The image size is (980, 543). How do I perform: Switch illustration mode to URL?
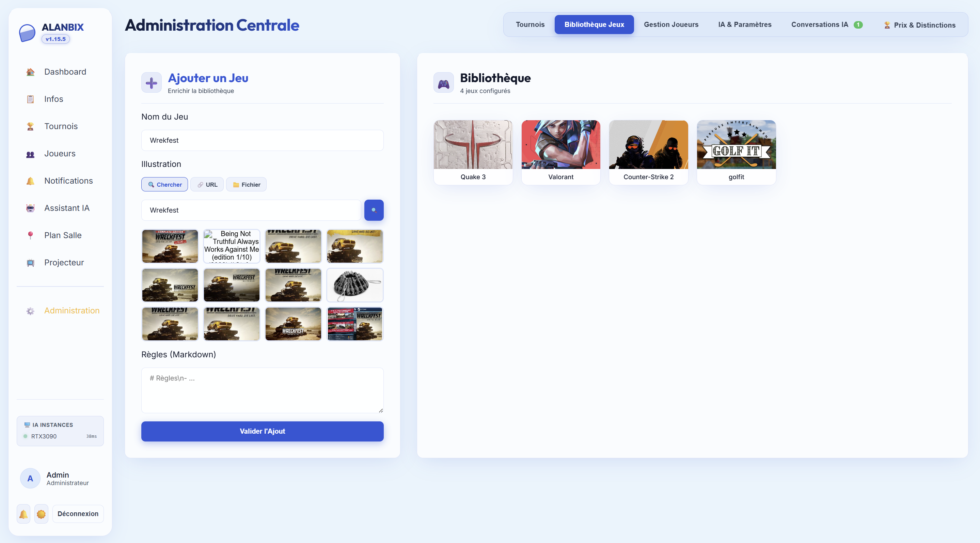pyautogui.click(x=207, y=185)
